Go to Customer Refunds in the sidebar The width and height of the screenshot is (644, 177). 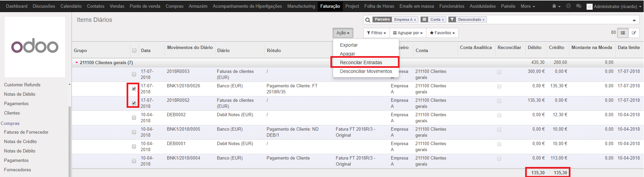click(x=22, y=85)
